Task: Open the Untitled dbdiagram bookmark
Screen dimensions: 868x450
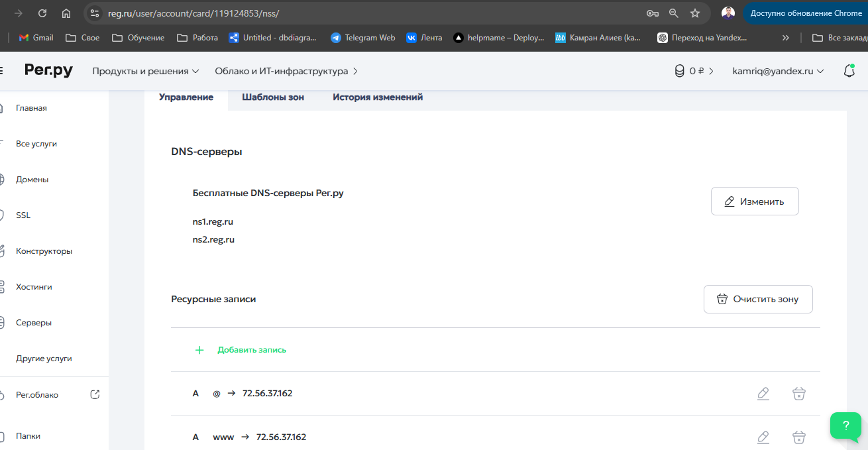Action: tap(273, 38)
